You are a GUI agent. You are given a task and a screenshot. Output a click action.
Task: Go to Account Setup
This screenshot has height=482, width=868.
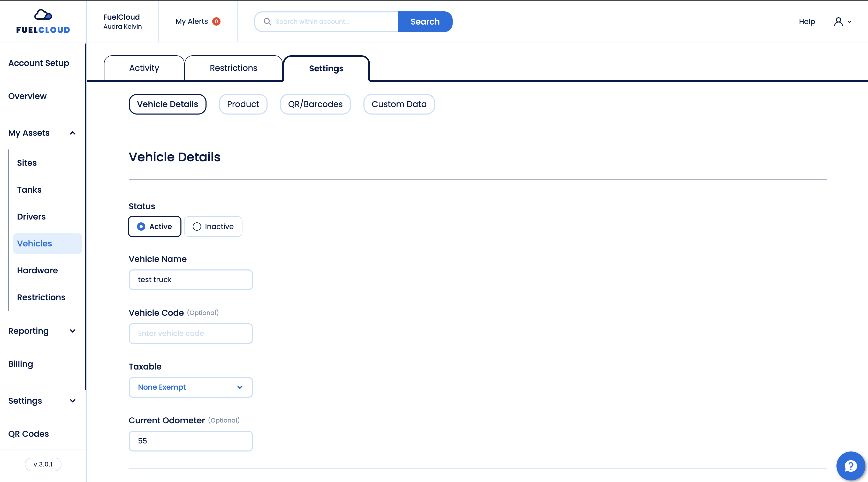[39, 63]
